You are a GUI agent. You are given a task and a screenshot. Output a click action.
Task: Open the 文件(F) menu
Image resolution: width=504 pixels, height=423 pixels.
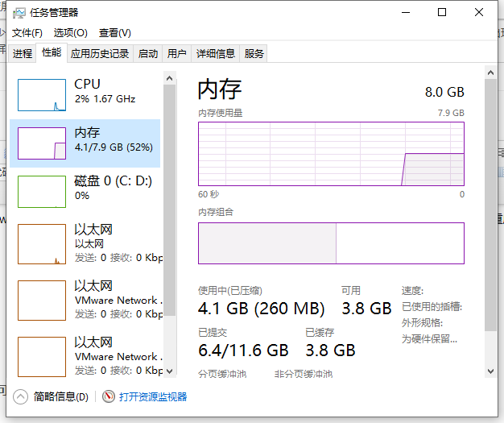coord(27,33)
